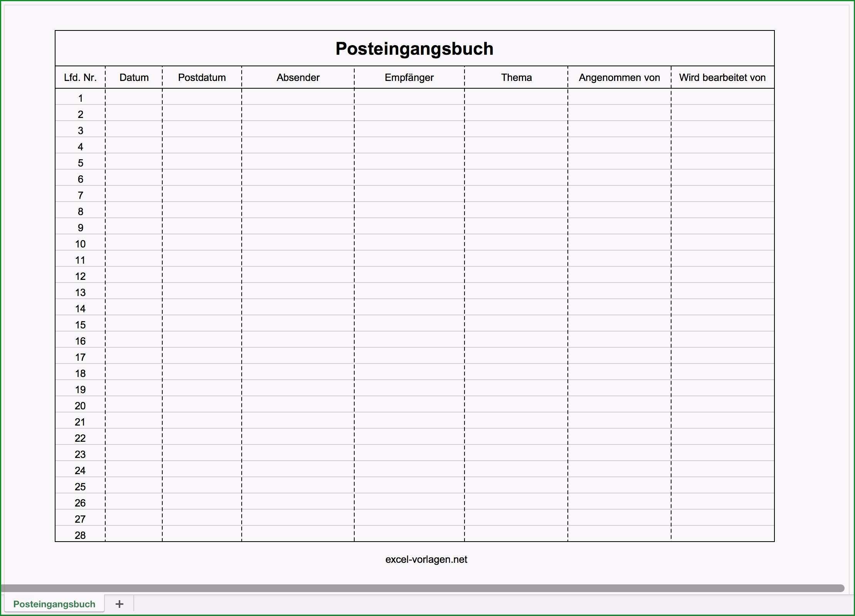
Task: Select row number 7 cell
Action: pos(80,194)
